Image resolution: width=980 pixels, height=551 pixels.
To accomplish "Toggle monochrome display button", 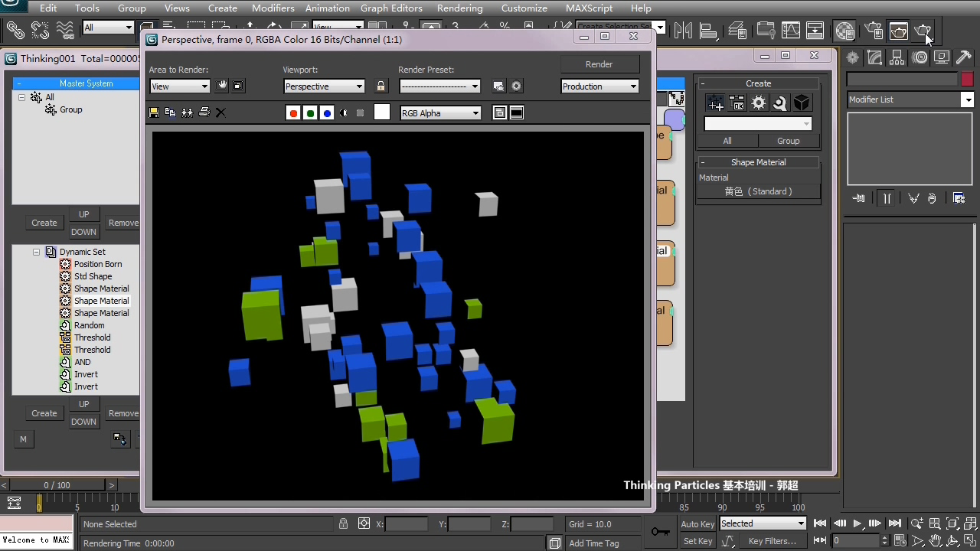I will [360, 113].
